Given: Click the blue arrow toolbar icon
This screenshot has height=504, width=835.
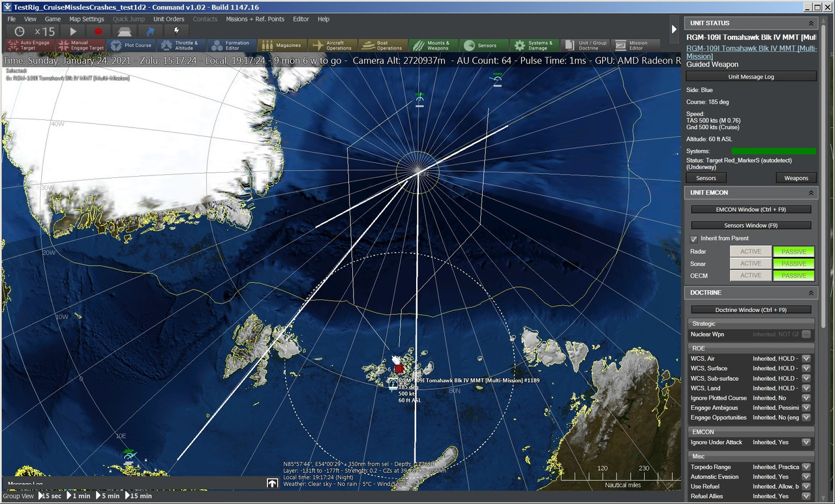Looking at the screenshot, I should (150, 31).
